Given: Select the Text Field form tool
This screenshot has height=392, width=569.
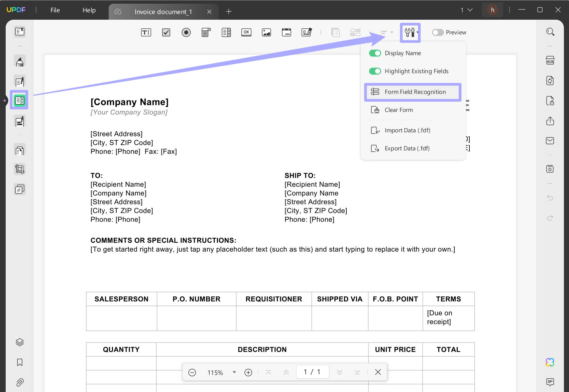Looking at the screenshot, I should (146, 32).
